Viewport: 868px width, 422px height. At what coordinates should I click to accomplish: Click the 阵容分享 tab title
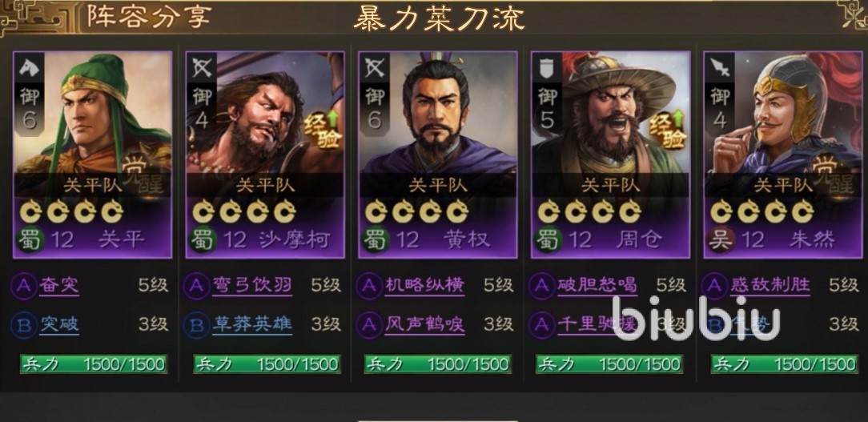pos(150,17)
